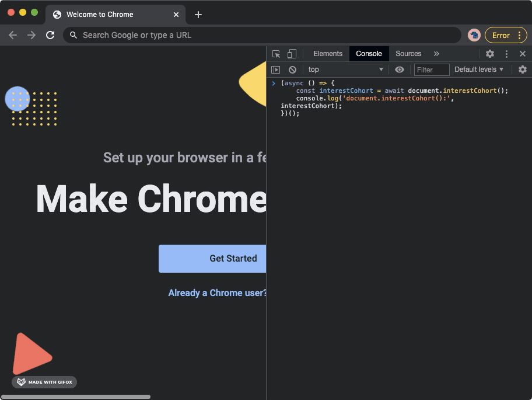Viewport: 532px width, 400px height.
Task: Select the Welcome to Chrome tab
Action: (116, 15)
